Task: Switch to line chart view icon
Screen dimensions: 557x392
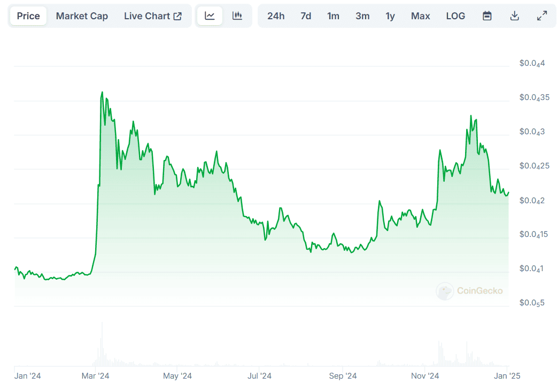Action: [210, 16]
